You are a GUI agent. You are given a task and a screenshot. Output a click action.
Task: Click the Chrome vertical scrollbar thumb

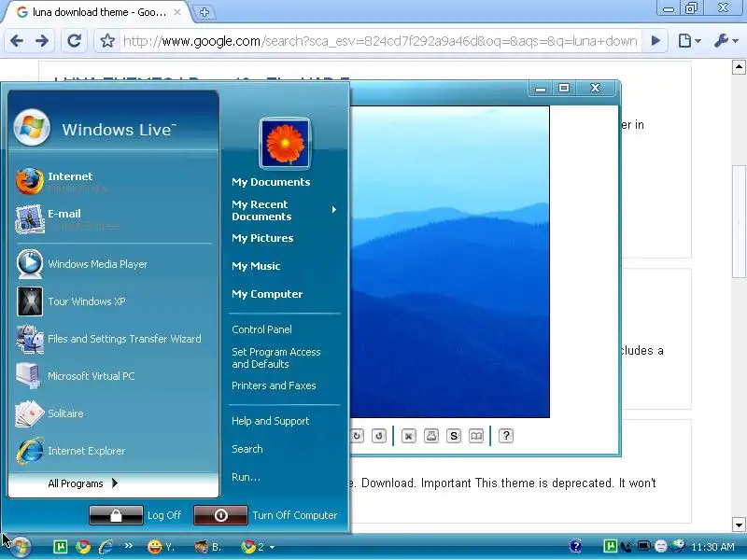[x=739, y=221]
